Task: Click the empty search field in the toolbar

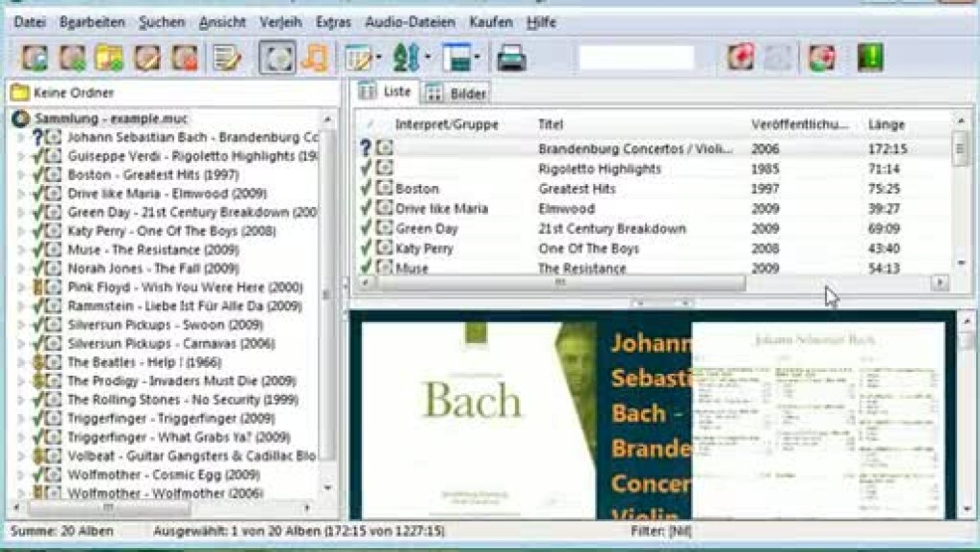Action: 635,58
